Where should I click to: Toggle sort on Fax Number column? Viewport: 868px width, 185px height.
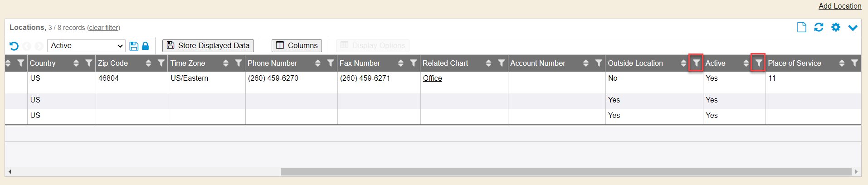[400, 63]
